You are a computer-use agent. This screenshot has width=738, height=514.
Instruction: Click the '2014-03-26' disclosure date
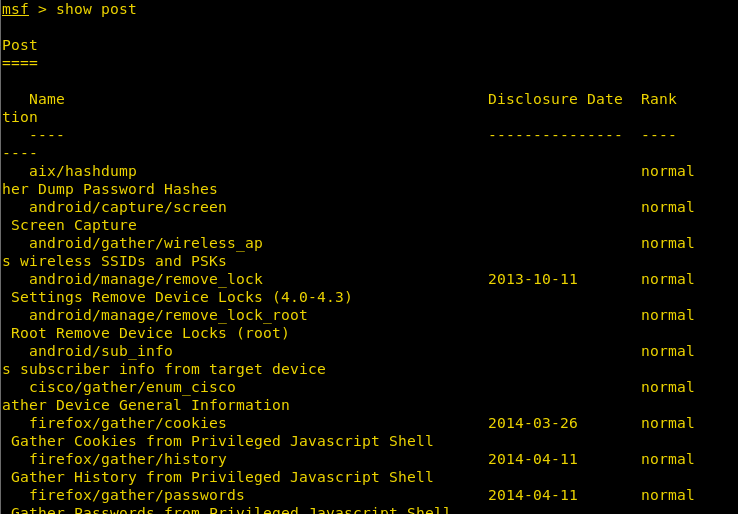[x=533, y=423]
